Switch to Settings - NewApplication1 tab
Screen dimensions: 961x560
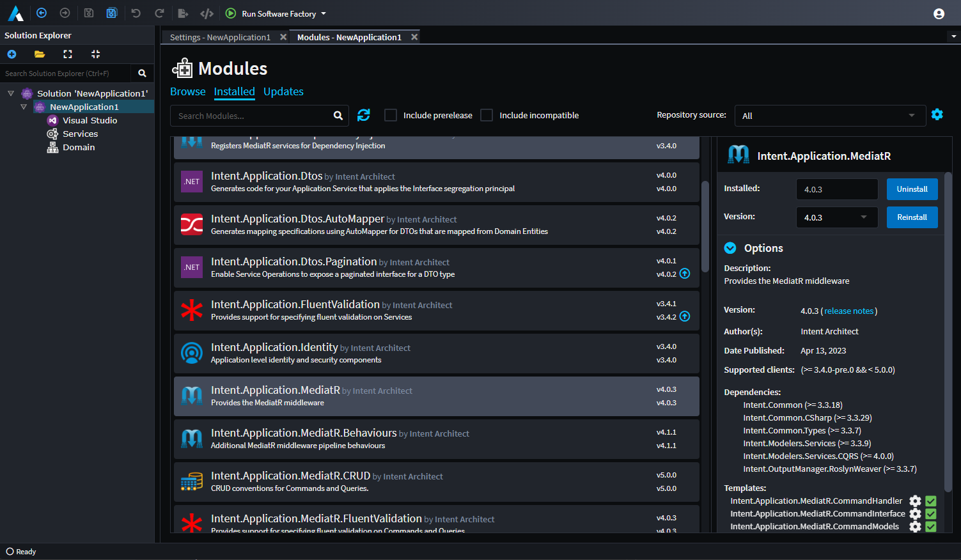point(220,37)
